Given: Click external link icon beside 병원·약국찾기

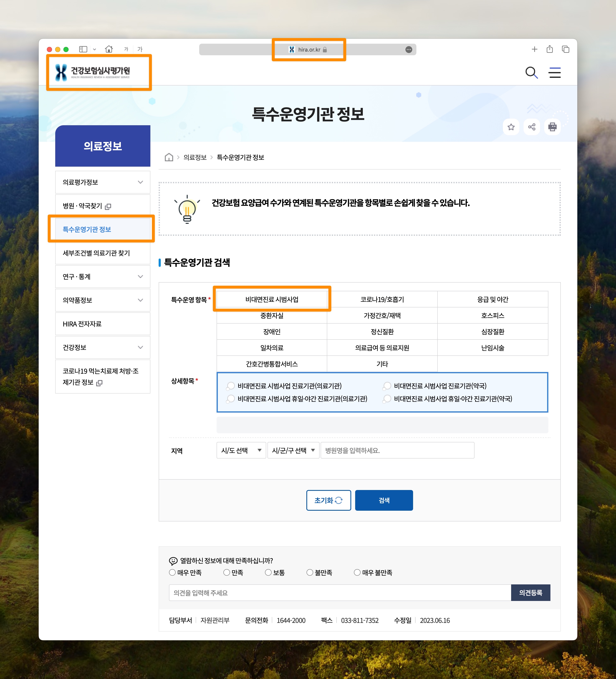Looking at the screenshot, I should click(108, 206).
